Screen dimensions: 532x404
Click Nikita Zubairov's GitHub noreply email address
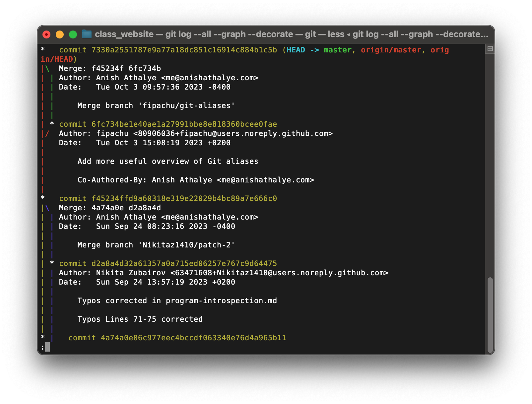click(279, 273)
